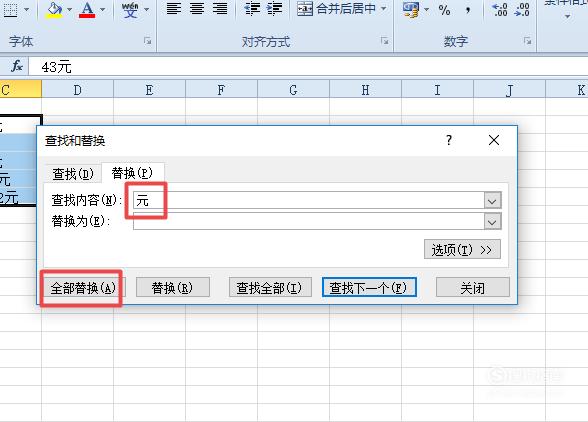Click the phonetic guide wén icon
The width and height of the screenshot is (588, 422).
pos(130,10)
